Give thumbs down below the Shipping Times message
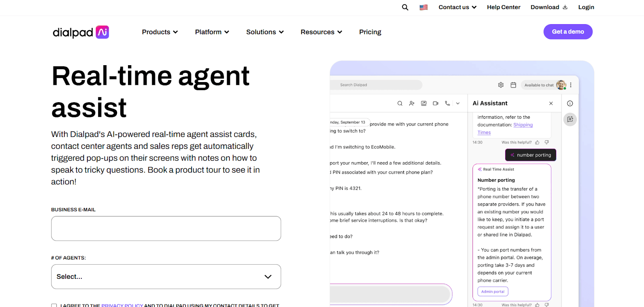Screen dimensions: 644x307 pos(547,142)
